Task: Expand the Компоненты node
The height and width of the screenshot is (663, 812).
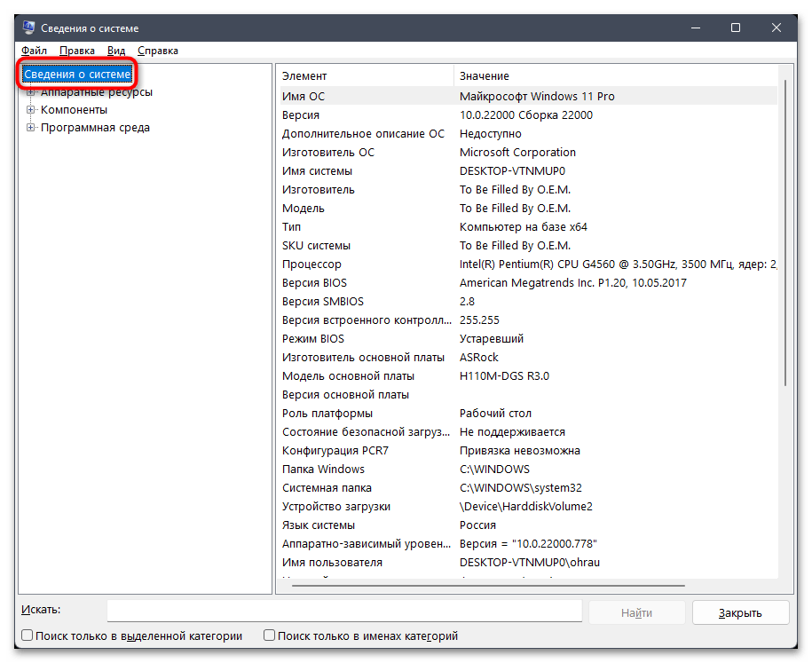Action: click(30, 110)
